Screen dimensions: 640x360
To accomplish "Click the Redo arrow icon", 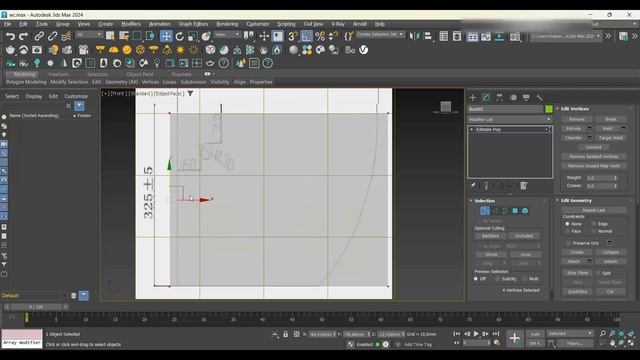I will [24, 36].
